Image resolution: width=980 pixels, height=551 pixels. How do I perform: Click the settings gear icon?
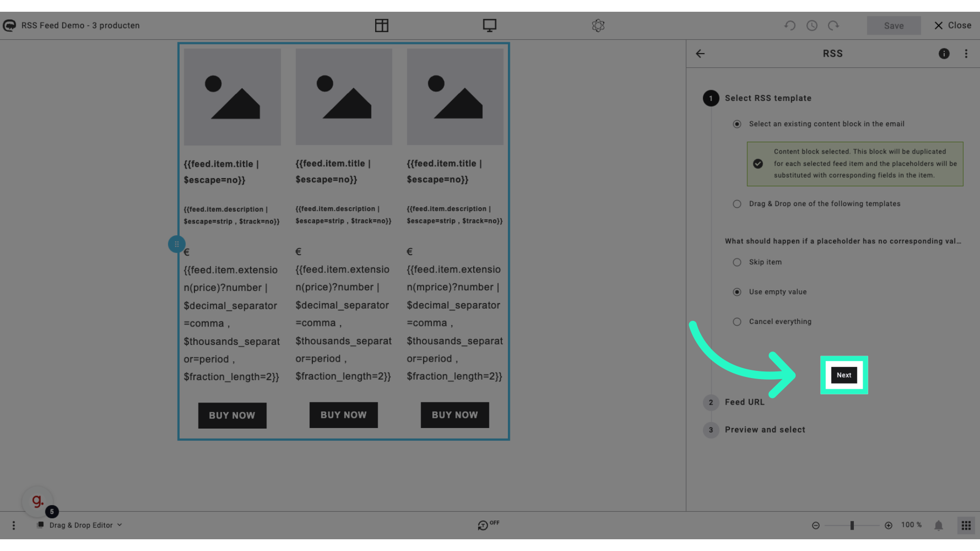[x=597, y=25]
